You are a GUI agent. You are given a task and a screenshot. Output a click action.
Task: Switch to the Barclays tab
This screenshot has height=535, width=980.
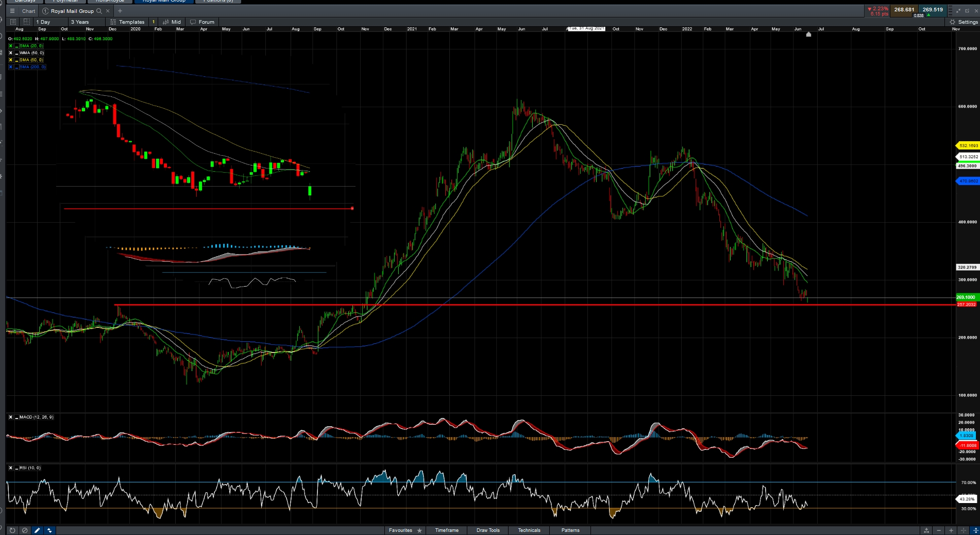(25, 1)
